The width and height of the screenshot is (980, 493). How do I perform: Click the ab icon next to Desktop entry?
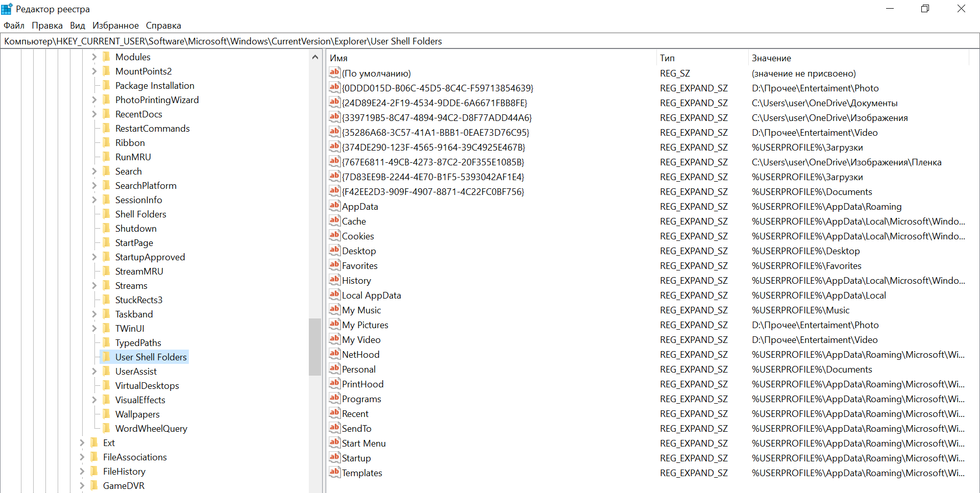[334, 251]
